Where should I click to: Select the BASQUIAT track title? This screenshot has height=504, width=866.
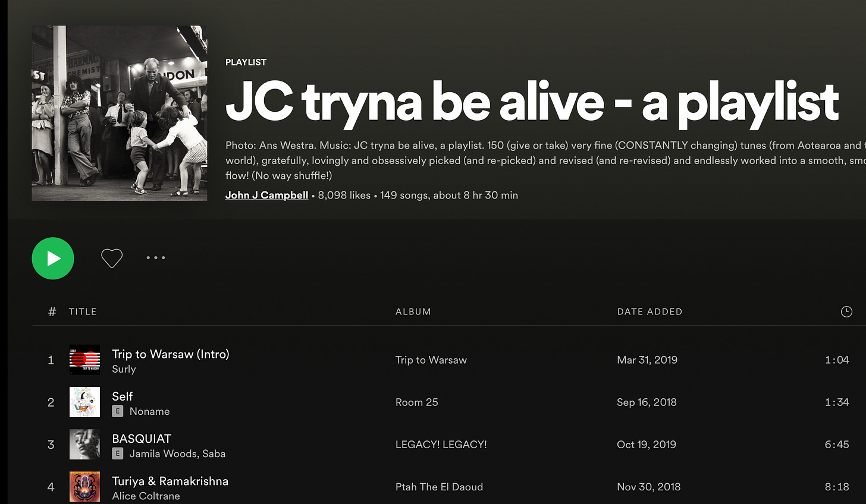coord(142,439)
